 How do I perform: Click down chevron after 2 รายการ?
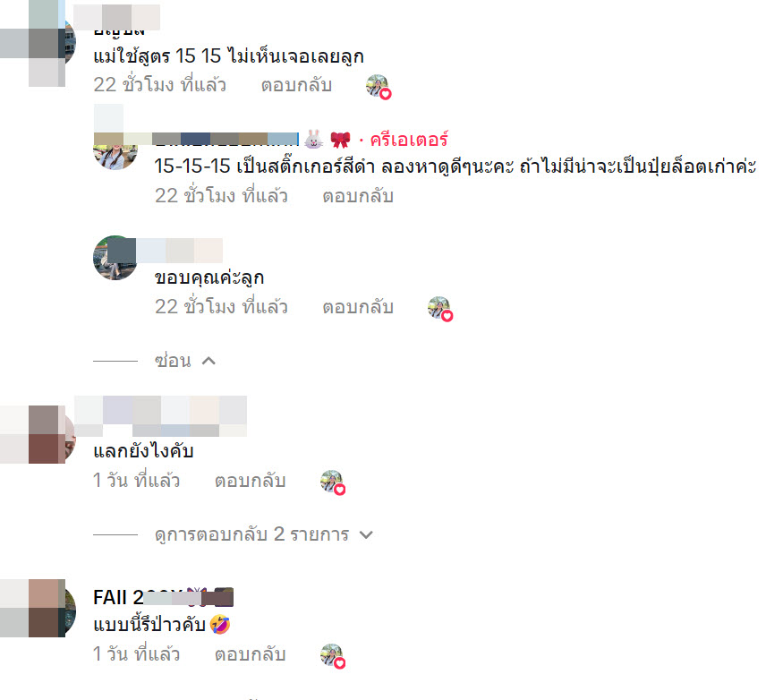366,534
